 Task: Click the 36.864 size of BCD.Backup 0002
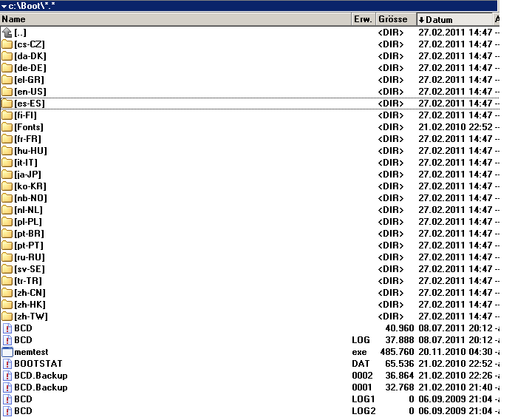point(399,376)
